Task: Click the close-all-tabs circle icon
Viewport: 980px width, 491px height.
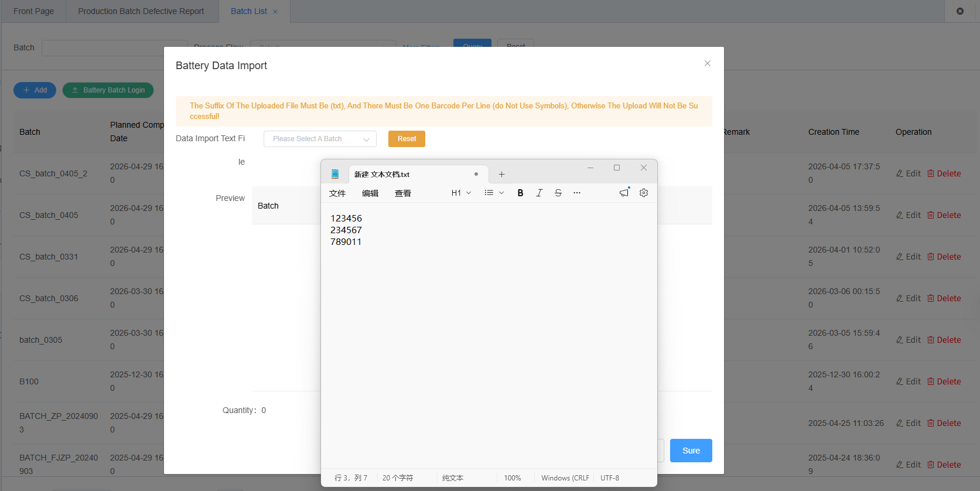Action: coord(960,11)
